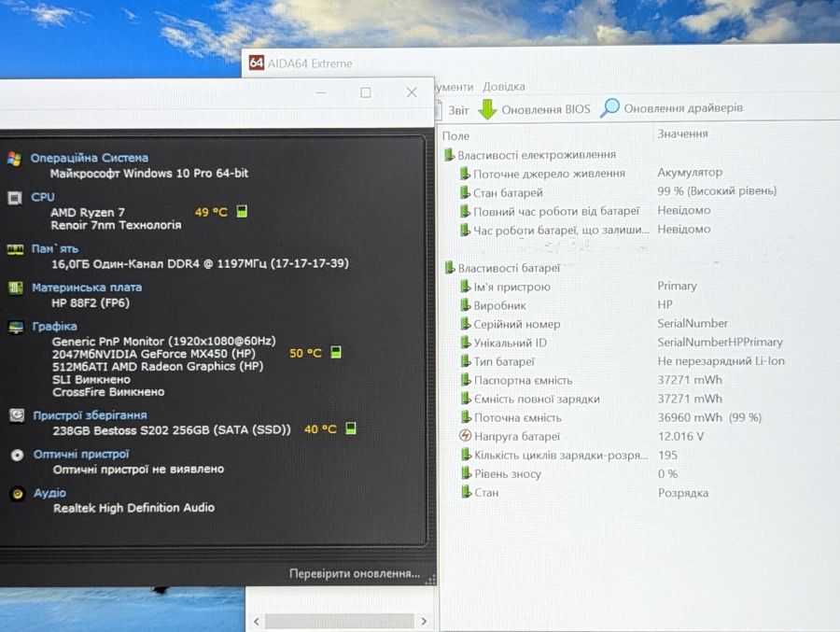Open Оновлення драйверів from the toolbar
The height and width of the screenshot is (632, 840).
pyautogui.click(x=683, y=107)
